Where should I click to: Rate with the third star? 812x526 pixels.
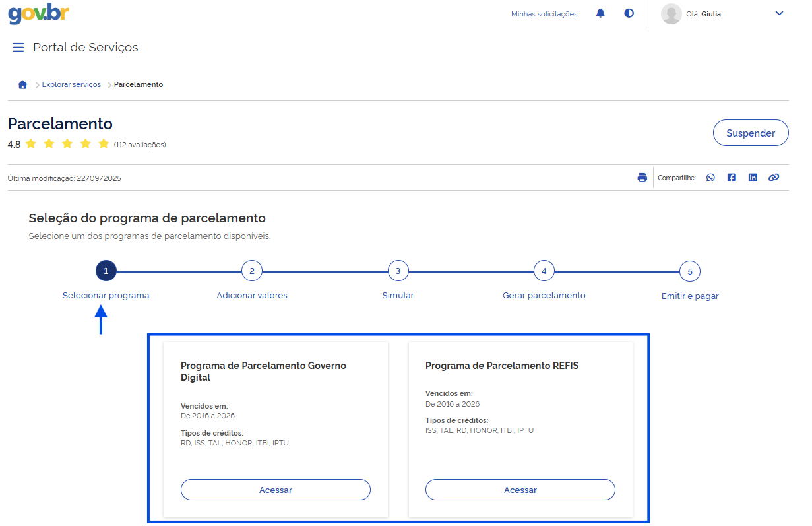[x=67, y=144]
